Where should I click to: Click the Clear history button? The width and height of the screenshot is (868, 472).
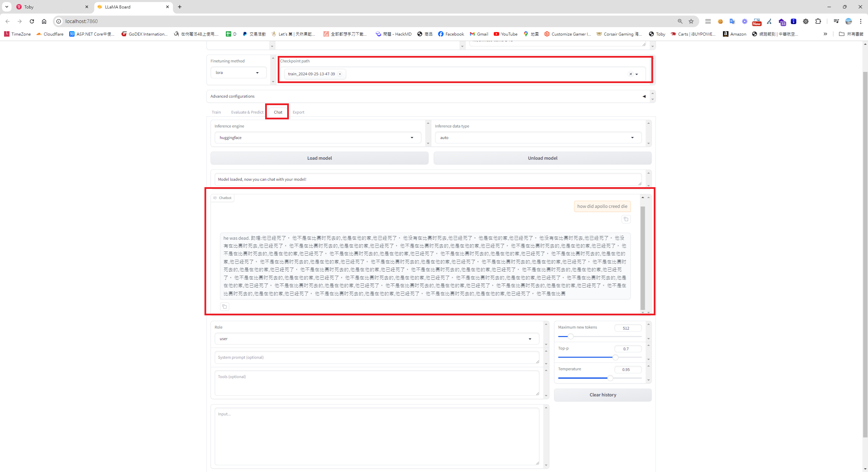point(603,395)
